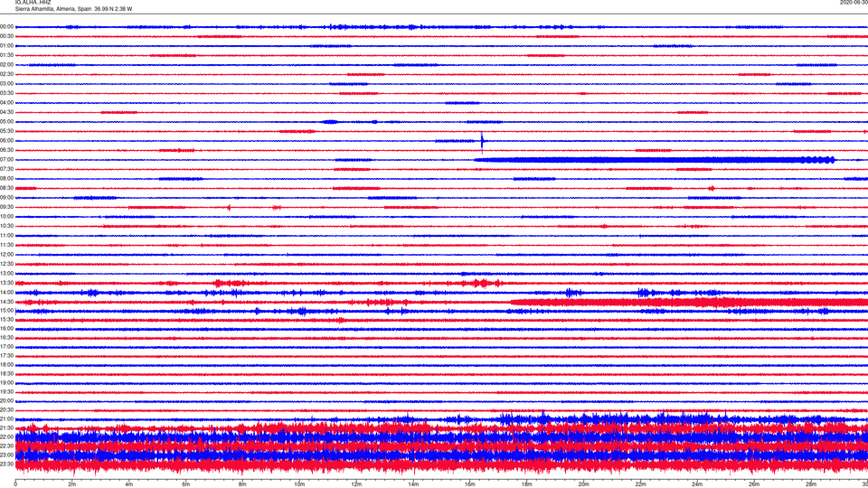The image size is (868, 488).
Task: Select the 00:00 time label
Action: click(6, 26)
